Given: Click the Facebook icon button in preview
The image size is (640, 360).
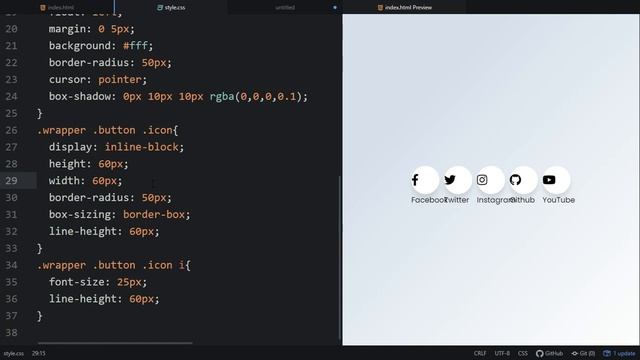Looking at the screenshot, I should [425, 180].
